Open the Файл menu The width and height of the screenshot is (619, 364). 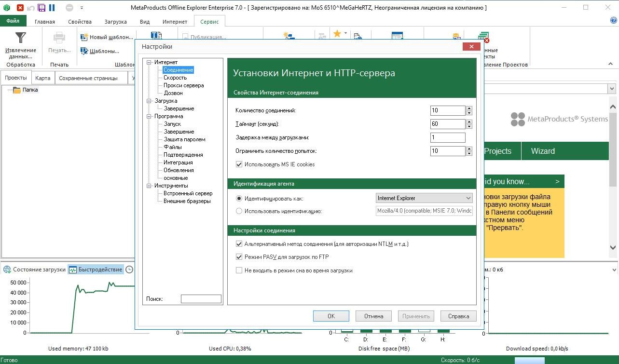pyautogui.click(x=13, y=21)
